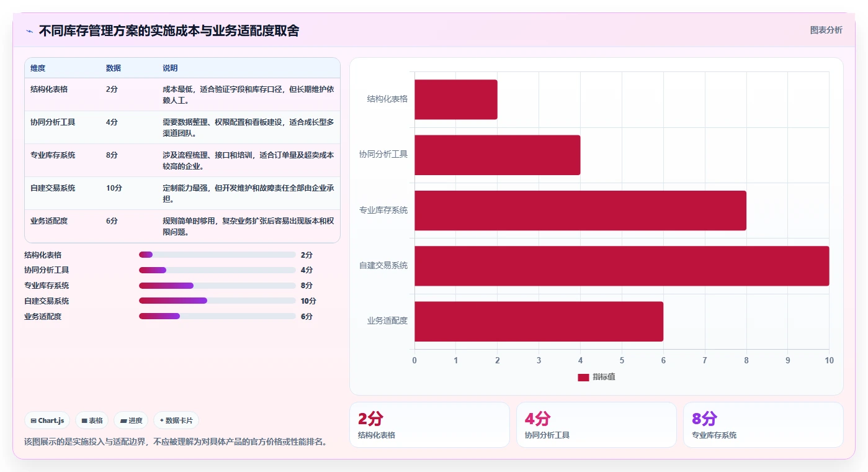Click the 自建交易系统 y-axis chart label

[383, 266]
